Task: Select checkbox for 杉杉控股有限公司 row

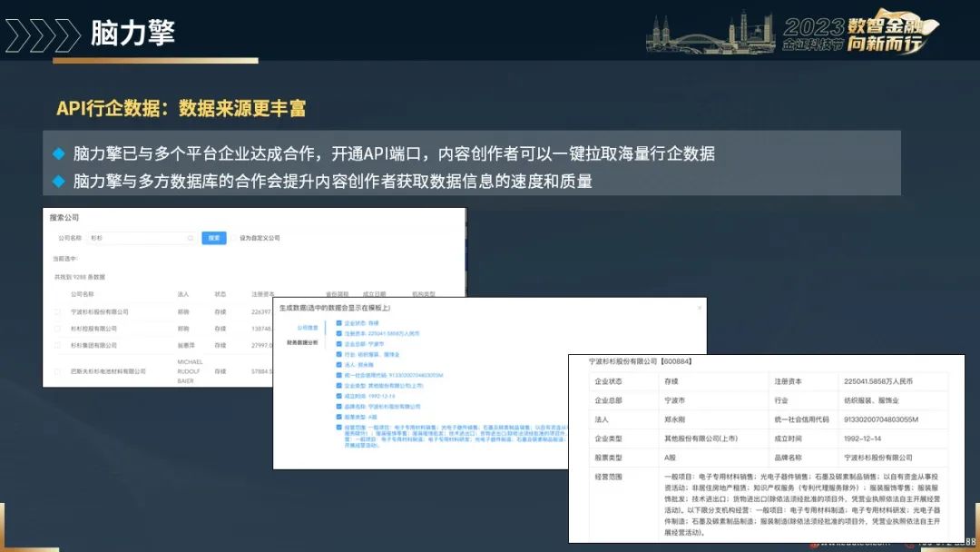Action: 57,329
